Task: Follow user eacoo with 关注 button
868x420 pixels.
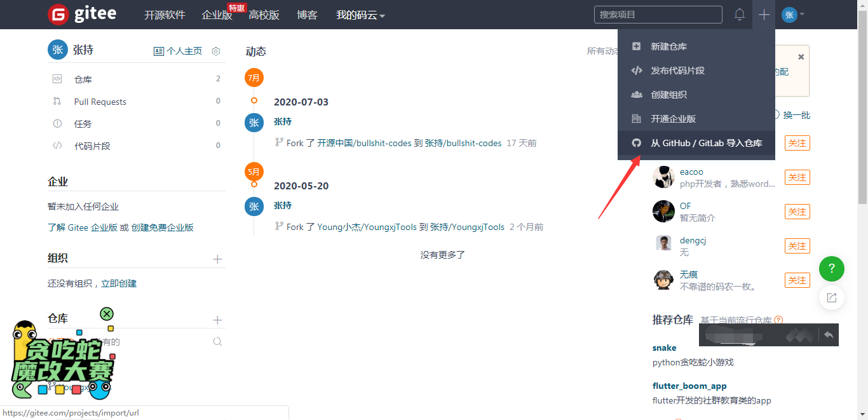Action: point(797,177)
